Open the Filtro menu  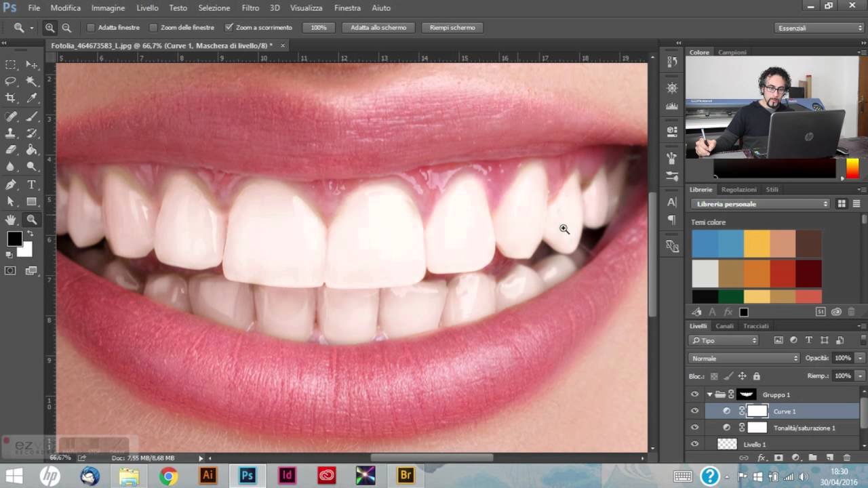250,8
